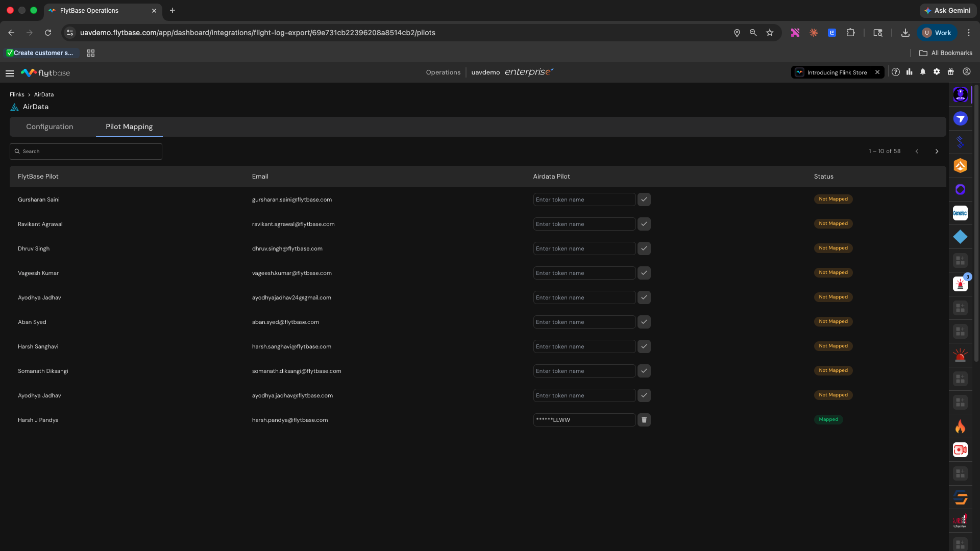
Task: Open the Work profile button in Chrome
Action: click(937, 33)
